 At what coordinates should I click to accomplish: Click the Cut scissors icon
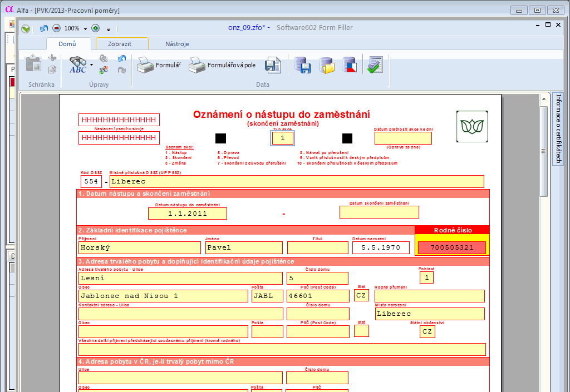click(x=52, y=58)
